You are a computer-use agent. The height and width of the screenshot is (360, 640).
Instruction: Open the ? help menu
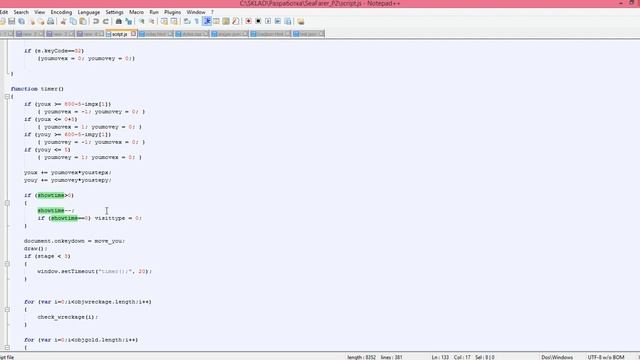tap(212, 12)
